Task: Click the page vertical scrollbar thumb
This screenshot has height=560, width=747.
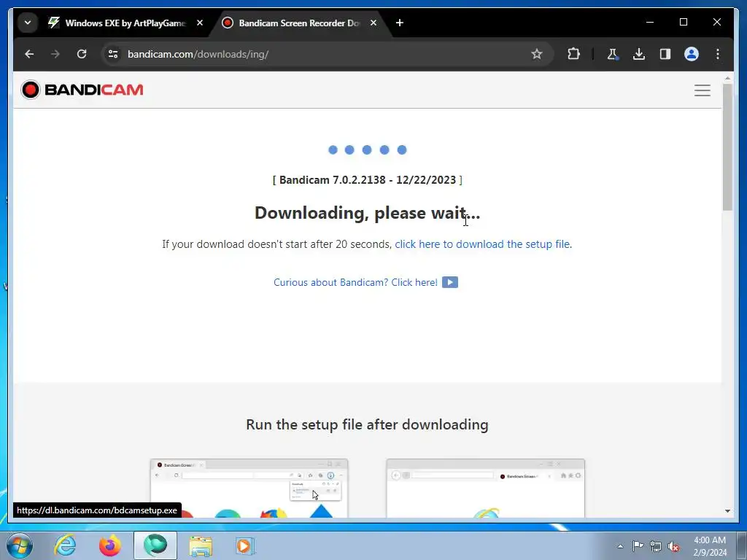Action: point(727,147)
